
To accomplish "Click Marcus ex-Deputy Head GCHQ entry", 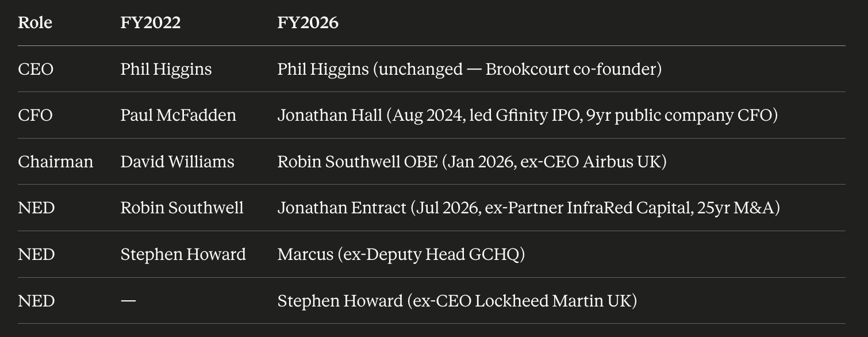I will (x=401, y=254).
